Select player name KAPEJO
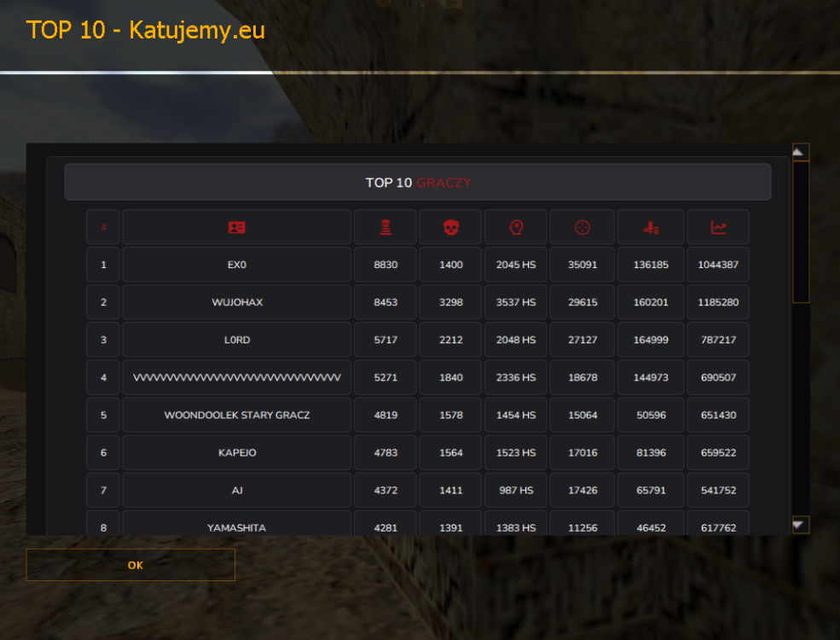Viewport: 840px width, 640px height. point(237,452)
